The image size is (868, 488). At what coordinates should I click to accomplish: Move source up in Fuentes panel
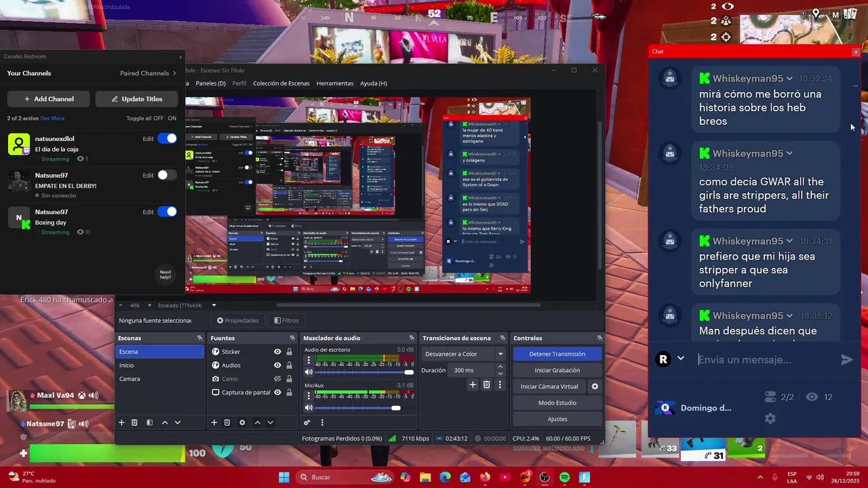[257, 422]
